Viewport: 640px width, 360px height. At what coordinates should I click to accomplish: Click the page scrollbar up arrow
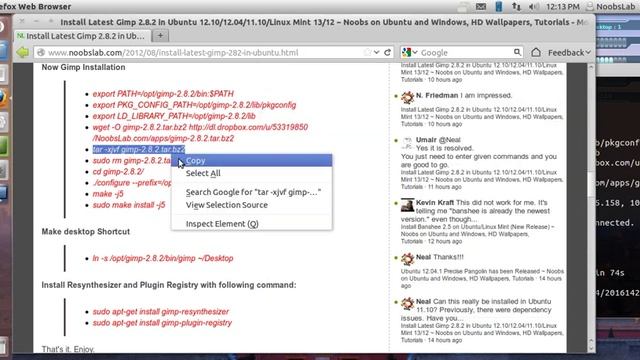pos(591,67)
